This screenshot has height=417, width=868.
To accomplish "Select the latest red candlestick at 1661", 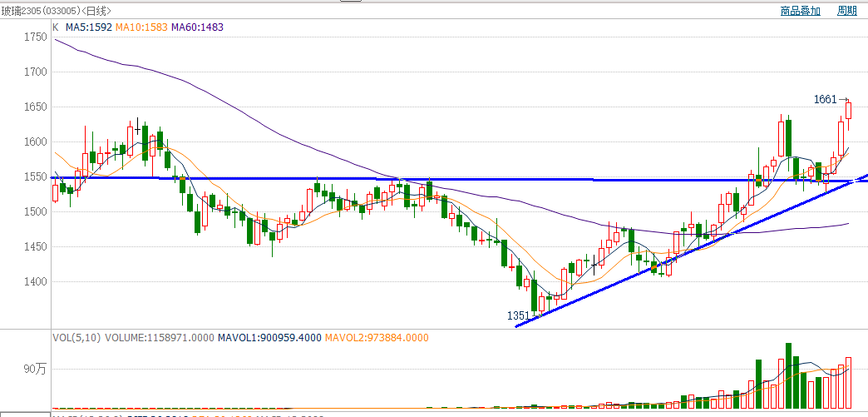I will click(x=849, y=110).
